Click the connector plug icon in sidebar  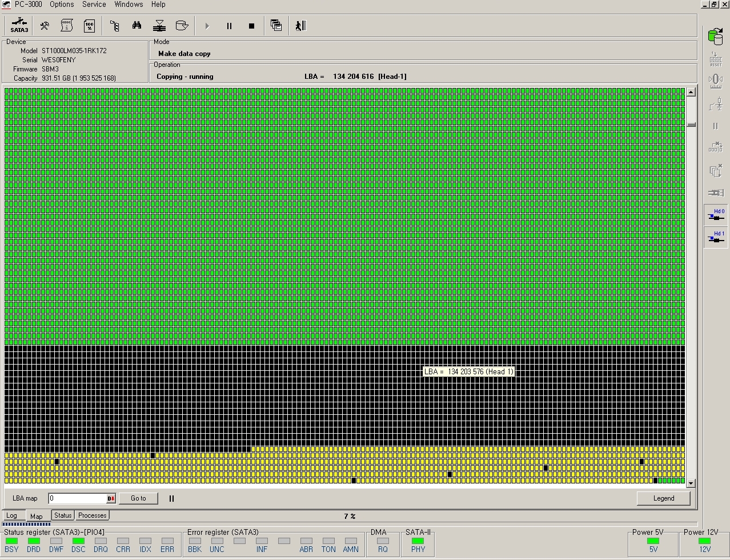[x=716, y=193]
